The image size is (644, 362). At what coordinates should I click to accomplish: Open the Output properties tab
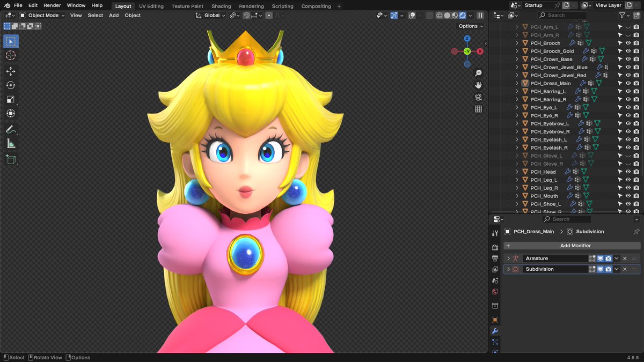(x=495, y=258)
